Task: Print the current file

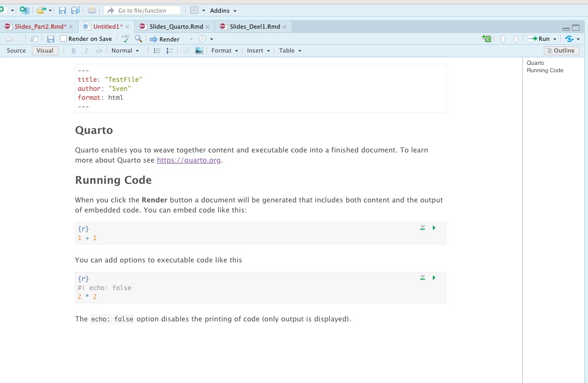Action: click(x=92, y=10)
